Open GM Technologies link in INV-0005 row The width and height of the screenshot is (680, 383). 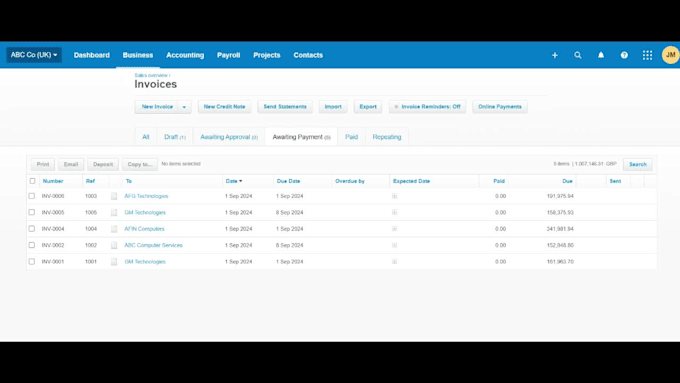tap(145, 213)
